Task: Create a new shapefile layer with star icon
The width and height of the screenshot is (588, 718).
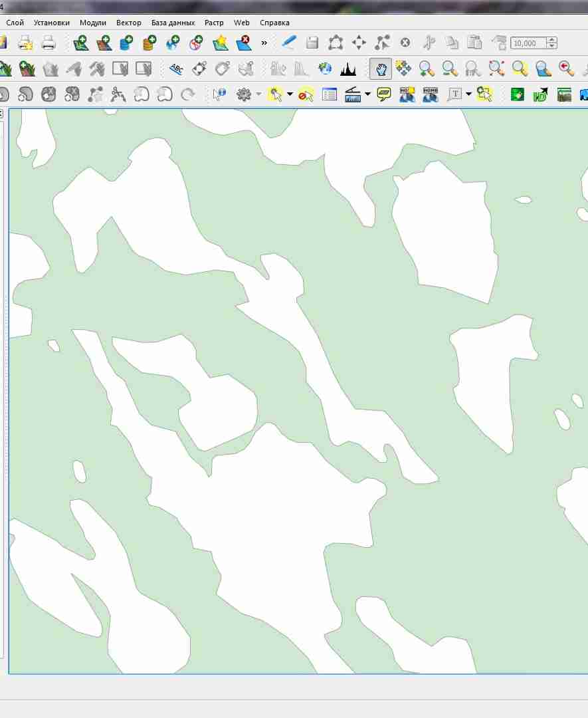Action: point(221,43)
